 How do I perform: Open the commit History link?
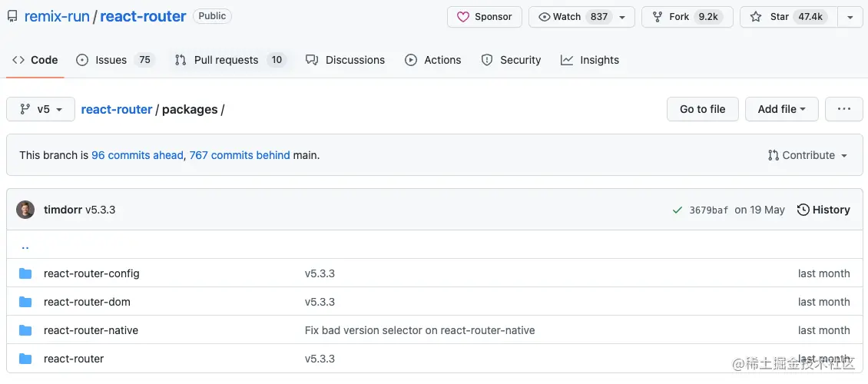(823, 210)
